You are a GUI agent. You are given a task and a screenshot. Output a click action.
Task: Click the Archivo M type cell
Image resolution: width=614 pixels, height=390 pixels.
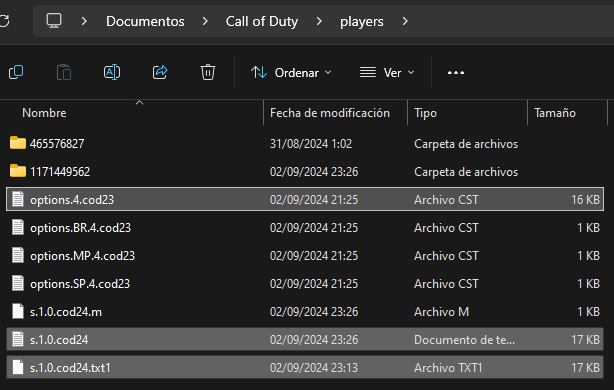441,312
